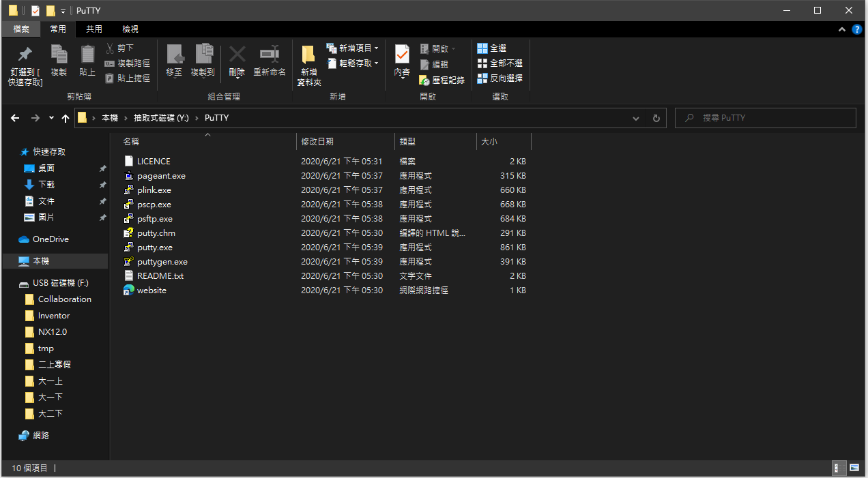Screen dimensions: 868x478
Task: Click the Properties (內容) checkmark icon
Action: (402, 55)
